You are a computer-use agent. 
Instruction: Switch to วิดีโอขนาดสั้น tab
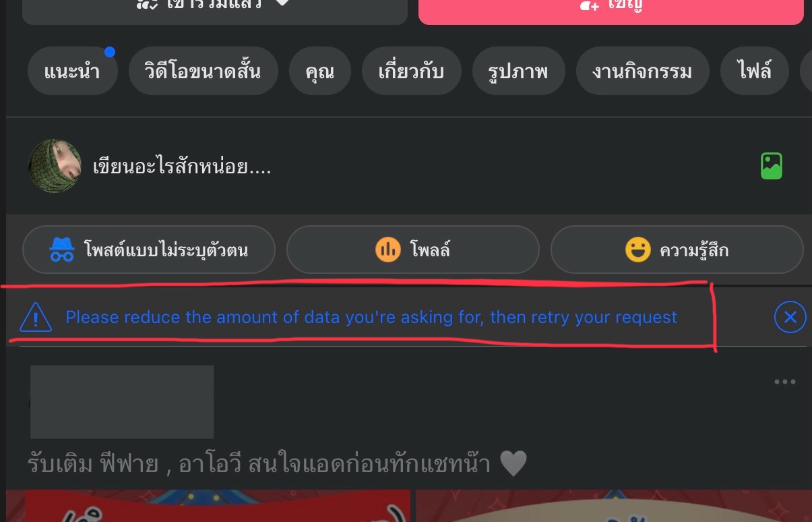203,71
